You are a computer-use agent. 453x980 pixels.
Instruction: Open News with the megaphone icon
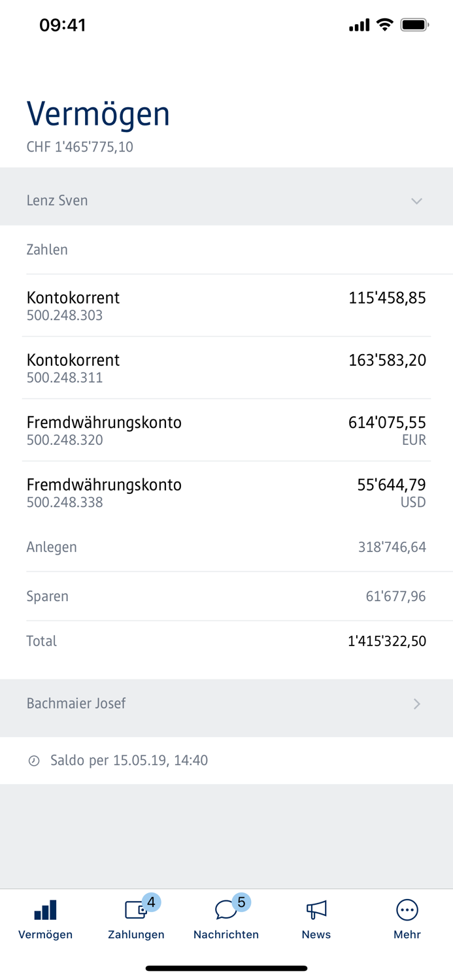click(316, 908)
